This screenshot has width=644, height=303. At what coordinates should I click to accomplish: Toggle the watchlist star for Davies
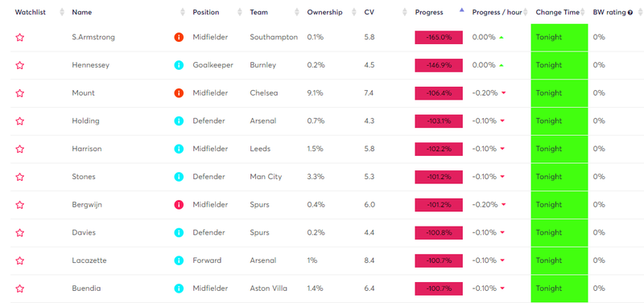coord(19,232)
